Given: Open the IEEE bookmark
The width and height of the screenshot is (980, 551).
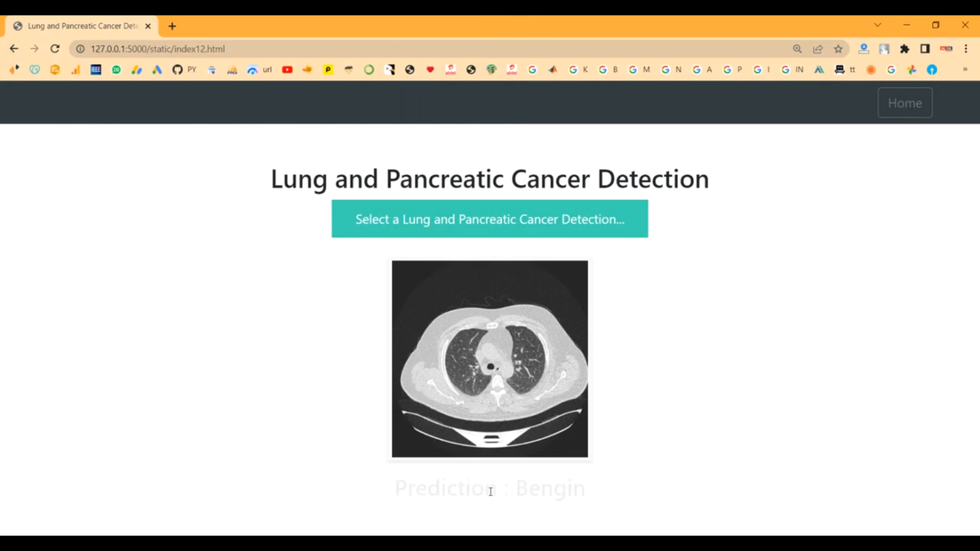Looking at the screenshot, I should pos(96,70).
